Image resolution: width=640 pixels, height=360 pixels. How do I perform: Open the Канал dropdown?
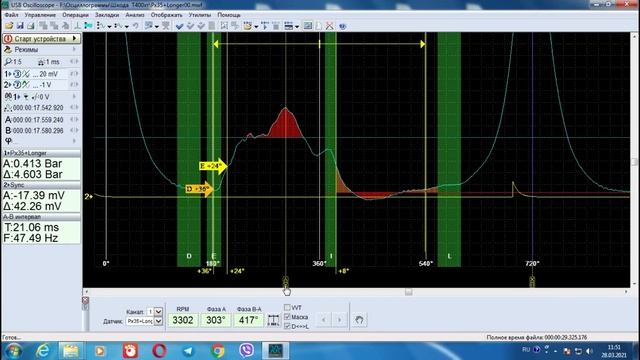coord(158,311)
